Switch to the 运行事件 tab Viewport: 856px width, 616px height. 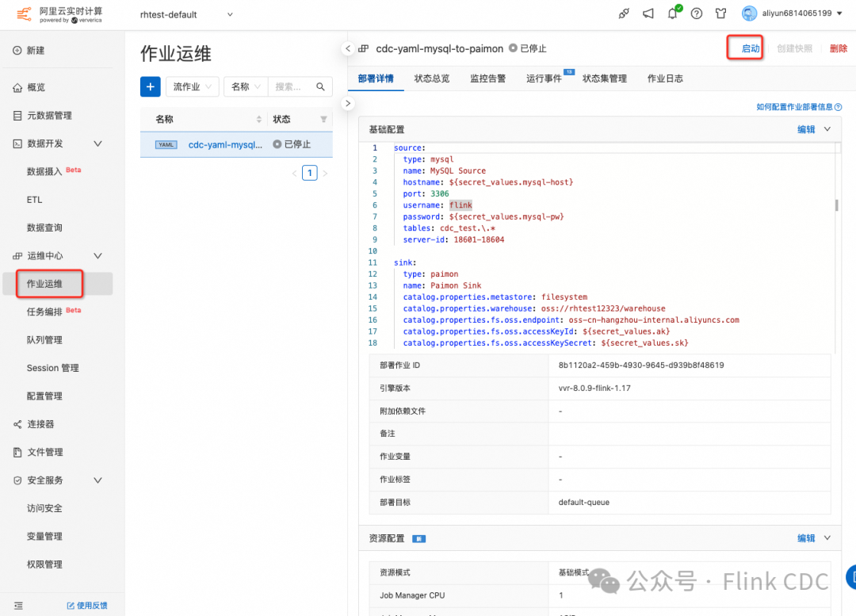pos(544,78)
